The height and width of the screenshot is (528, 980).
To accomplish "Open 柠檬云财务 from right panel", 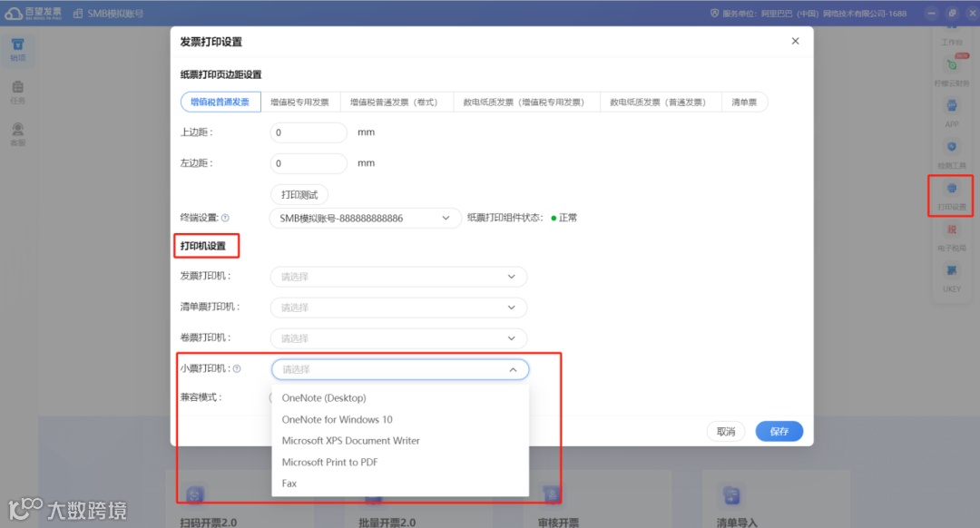I will [951, 65].
